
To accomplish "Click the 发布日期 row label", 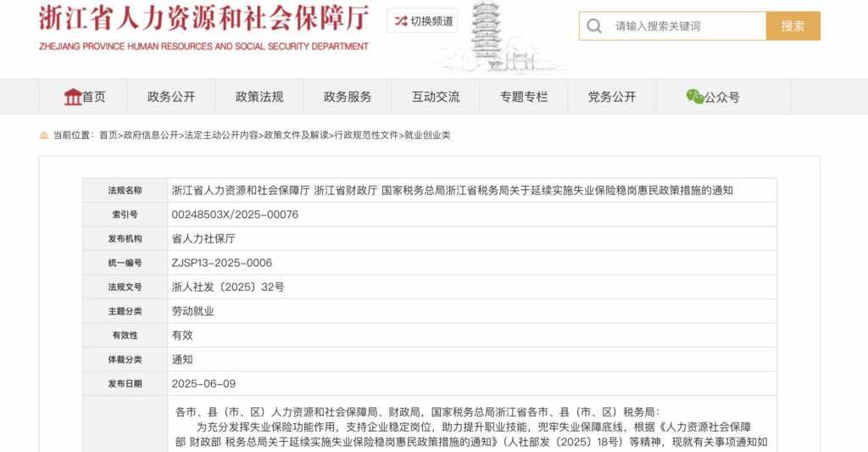I will (125, 383).
